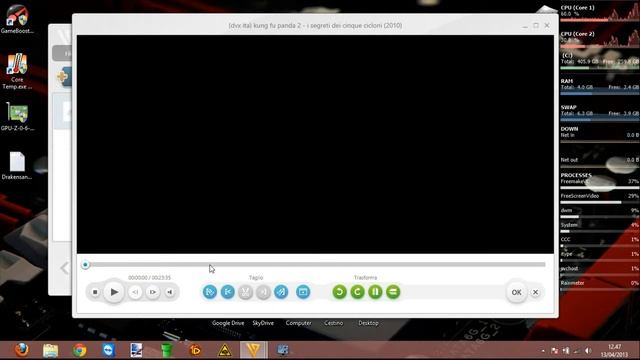
Task: Click the greyed-out scissors cut button
Action: pyautogui.click(x=246, y=292)
